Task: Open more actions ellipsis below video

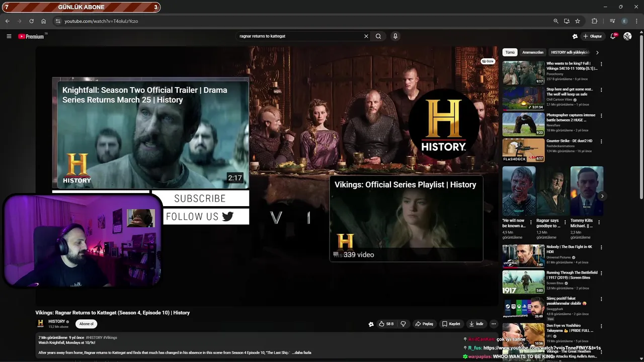Action: coord(494,324)
